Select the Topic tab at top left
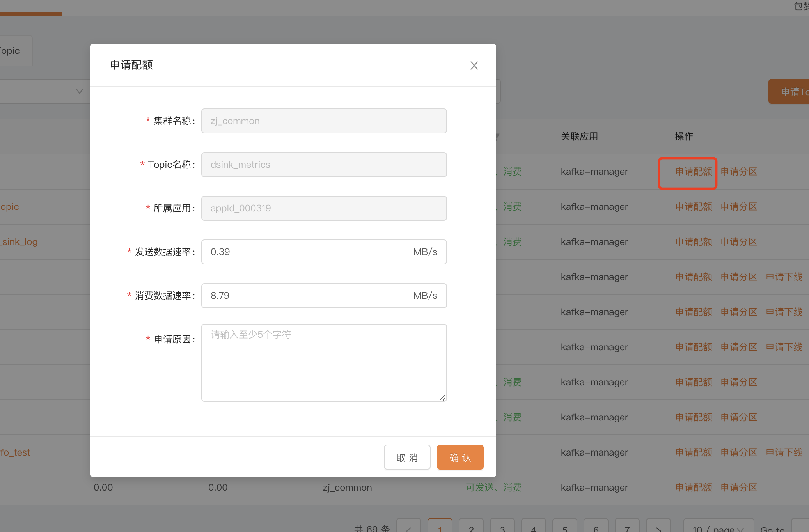 point(12,51)
